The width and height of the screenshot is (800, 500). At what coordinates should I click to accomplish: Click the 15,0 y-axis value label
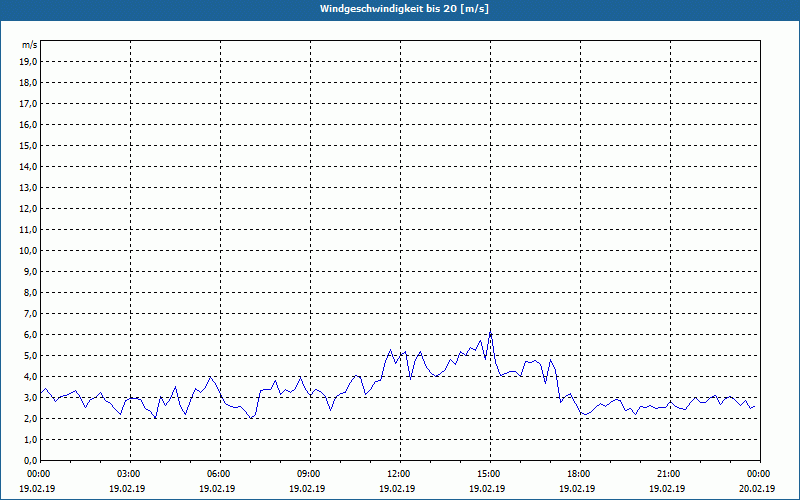[x=28, y=145]
